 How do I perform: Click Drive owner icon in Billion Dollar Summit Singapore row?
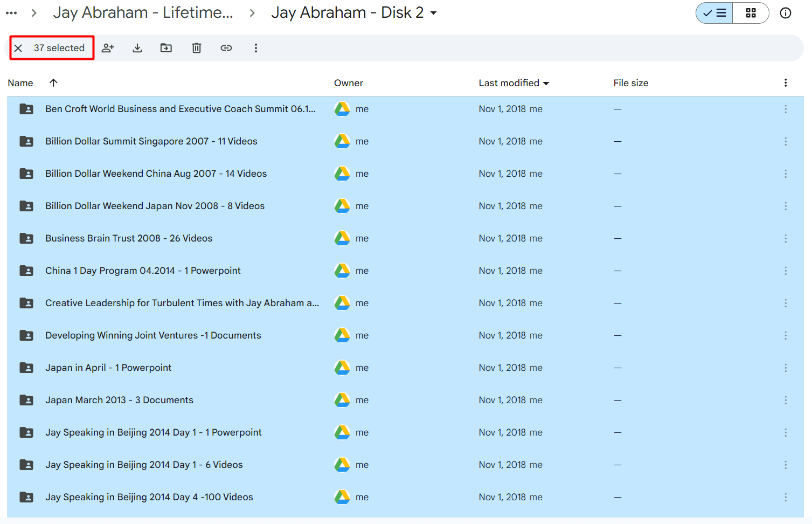342,141
